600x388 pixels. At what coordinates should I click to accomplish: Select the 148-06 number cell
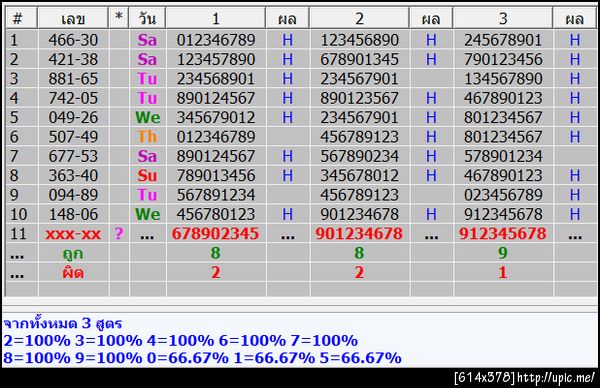tap(73, 214)
